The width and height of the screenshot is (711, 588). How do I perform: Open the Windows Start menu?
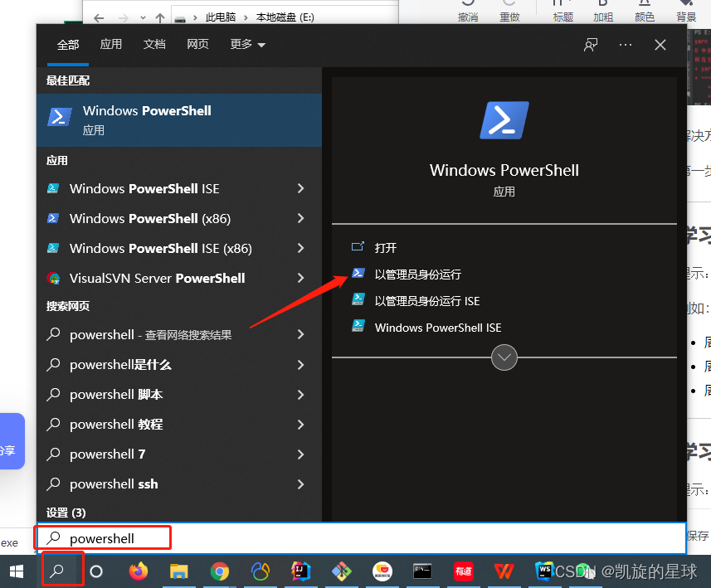tap(17, 571)
